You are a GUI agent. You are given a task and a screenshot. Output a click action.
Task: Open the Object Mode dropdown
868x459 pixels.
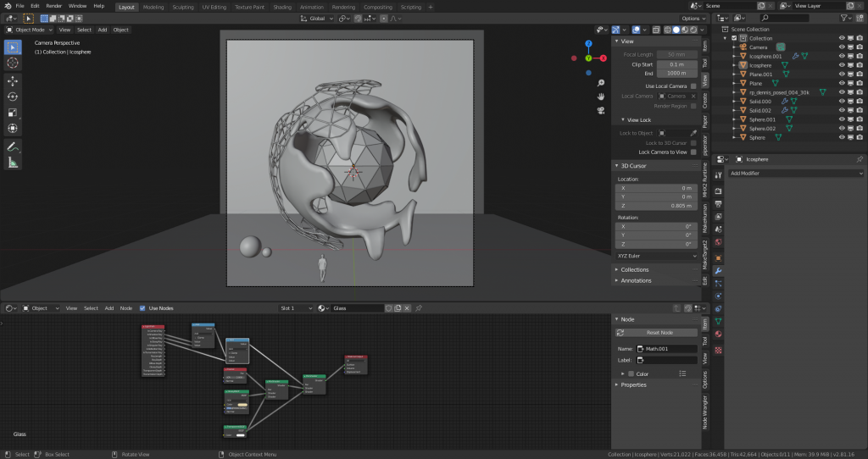(x=30, y=30)
